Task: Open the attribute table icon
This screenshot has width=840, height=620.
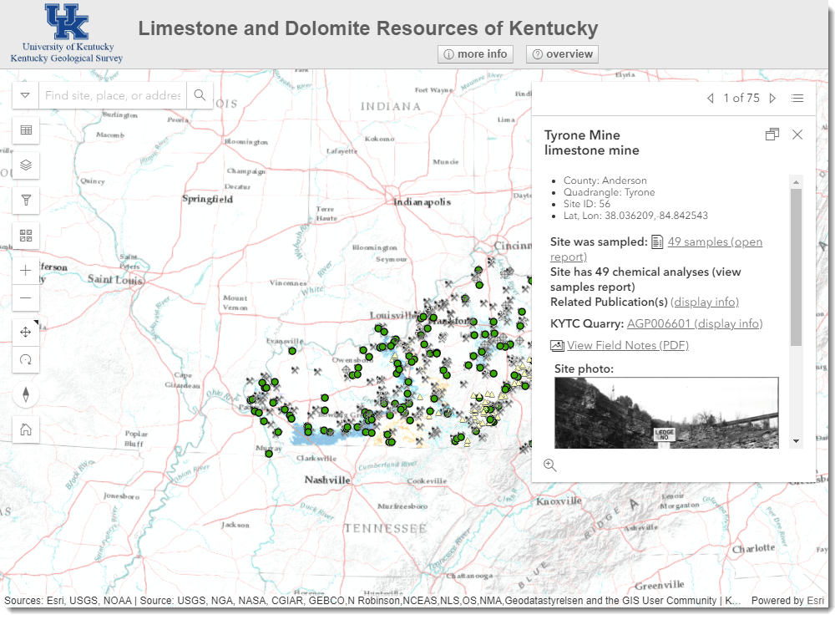Action: pos(25,130)
